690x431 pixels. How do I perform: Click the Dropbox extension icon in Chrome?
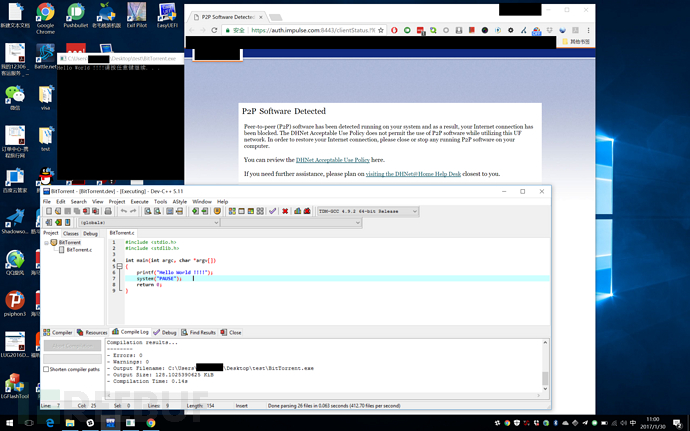[x=550, y=30]
